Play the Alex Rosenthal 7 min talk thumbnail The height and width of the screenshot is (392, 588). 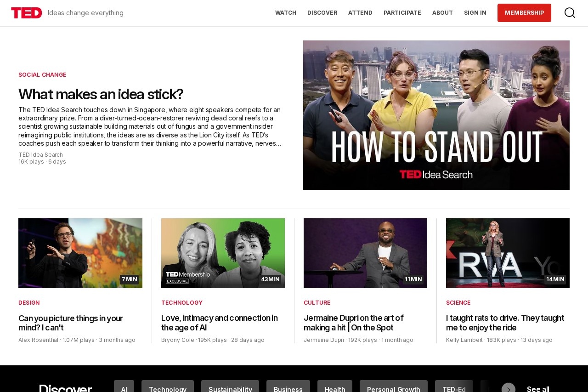coord(80,253)
